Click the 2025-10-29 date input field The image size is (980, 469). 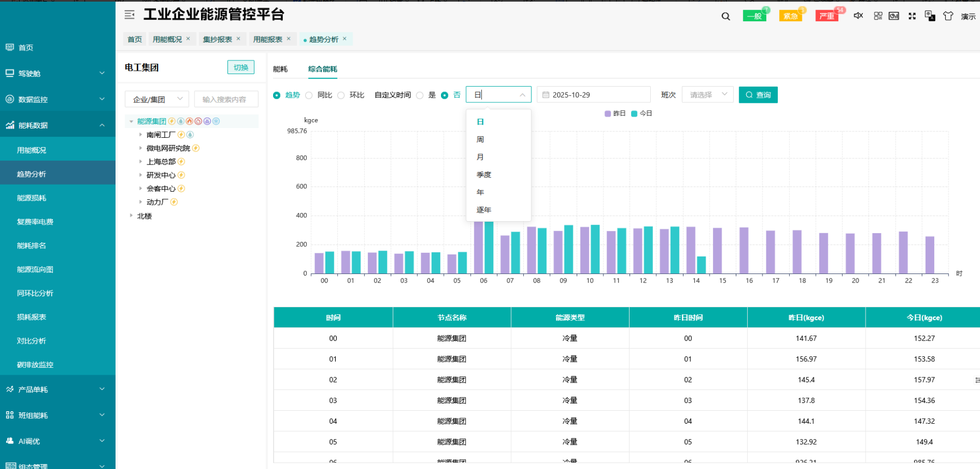(x=594, y=95)
